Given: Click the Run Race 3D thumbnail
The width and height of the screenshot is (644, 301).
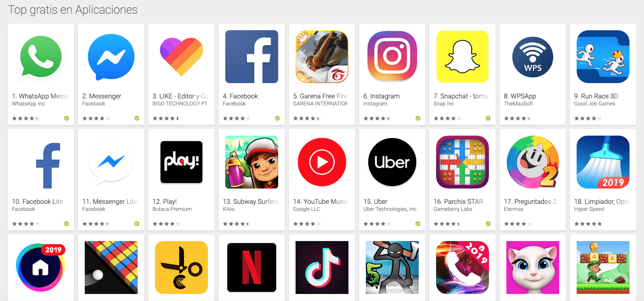Looking at the screenshot, I should click(603, 57).
